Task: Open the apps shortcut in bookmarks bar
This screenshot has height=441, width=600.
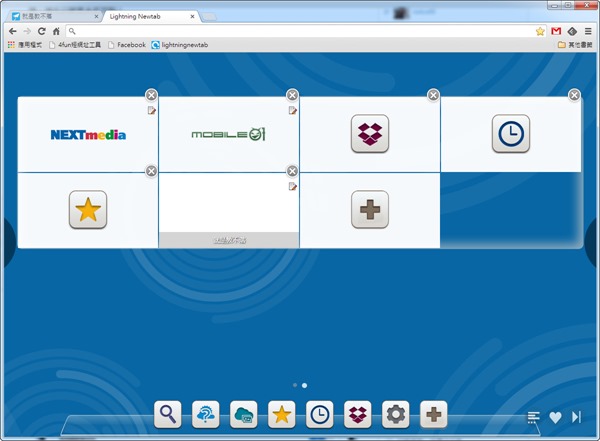Action: [x=25, y=45]
